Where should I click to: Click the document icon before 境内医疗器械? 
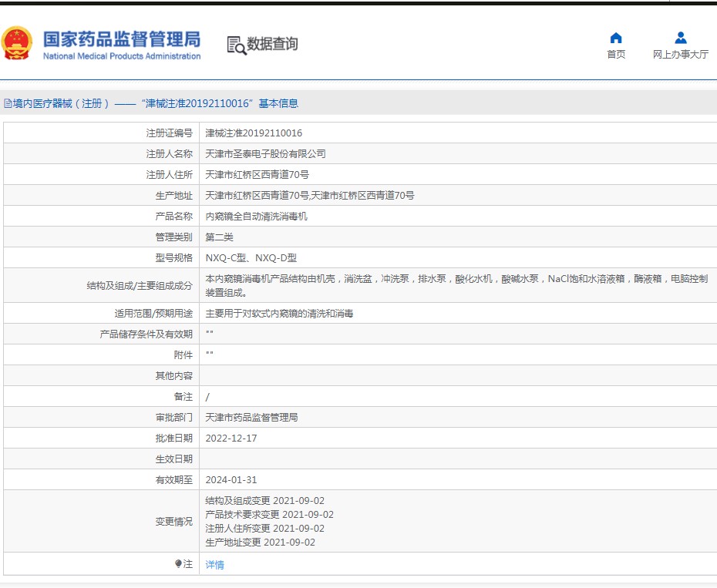pos(8,104)
